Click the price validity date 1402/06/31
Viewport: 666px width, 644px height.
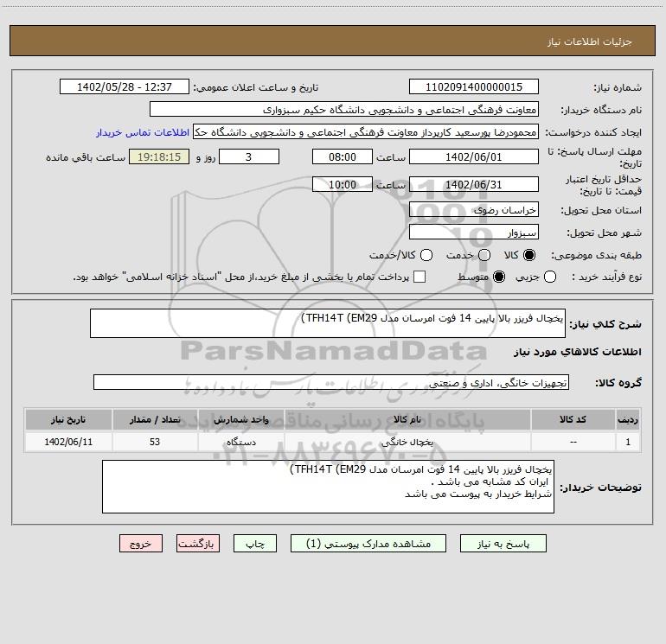pyautogui.click(x=474, y=184)
